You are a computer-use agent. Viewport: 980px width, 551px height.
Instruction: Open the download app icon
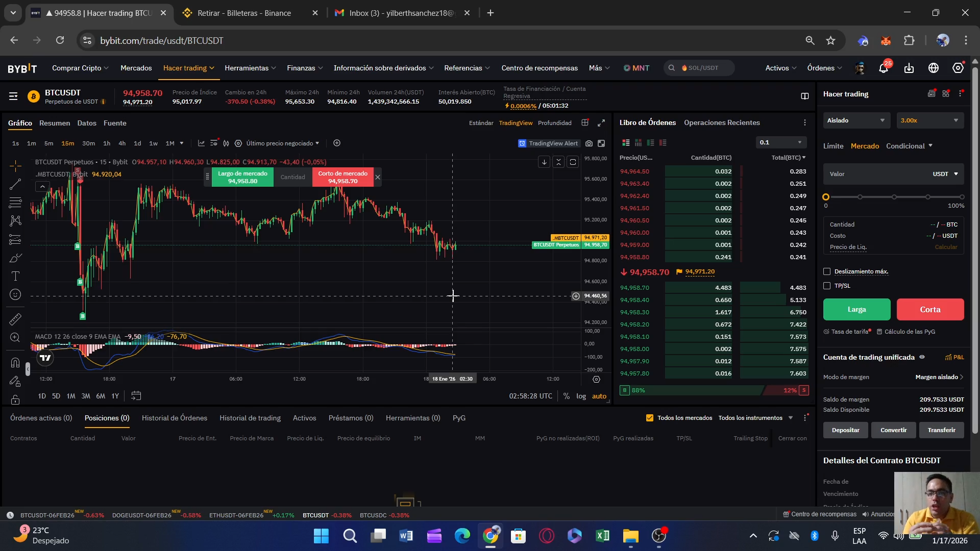click(909, 68)
